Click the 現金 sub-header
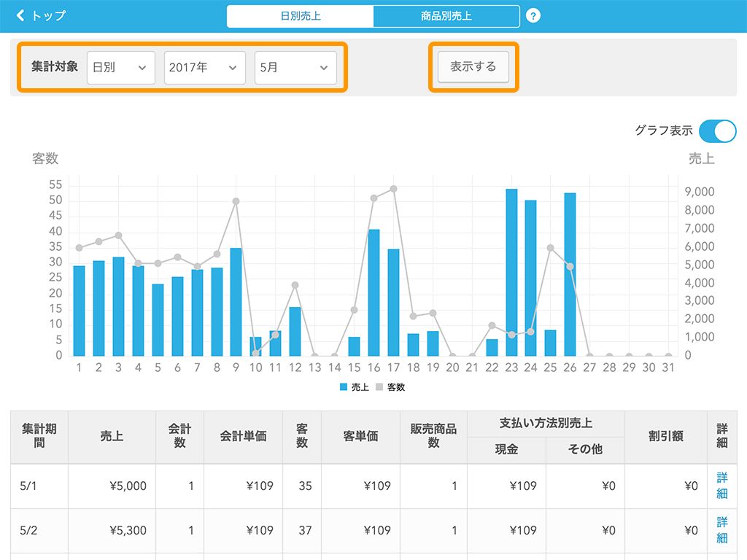Image resolution: width=747 pixels, height=560 pixels. (x=506, y=449)
